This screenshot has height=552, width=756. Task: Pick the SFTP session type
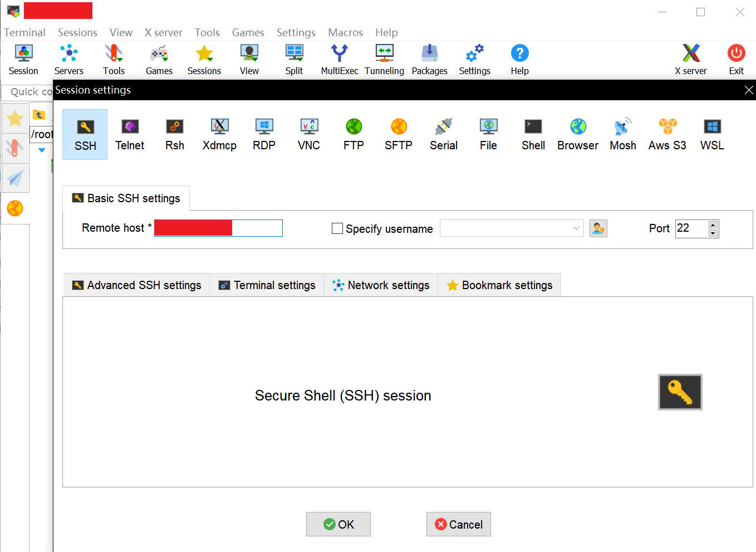click(399, 135)
